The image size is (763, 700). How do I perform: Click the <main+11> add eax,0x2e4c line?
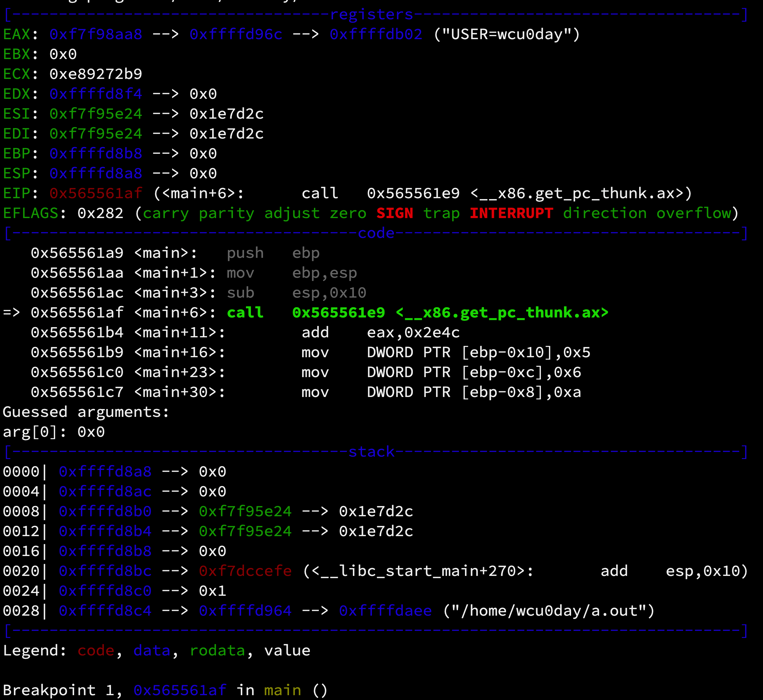245,333
